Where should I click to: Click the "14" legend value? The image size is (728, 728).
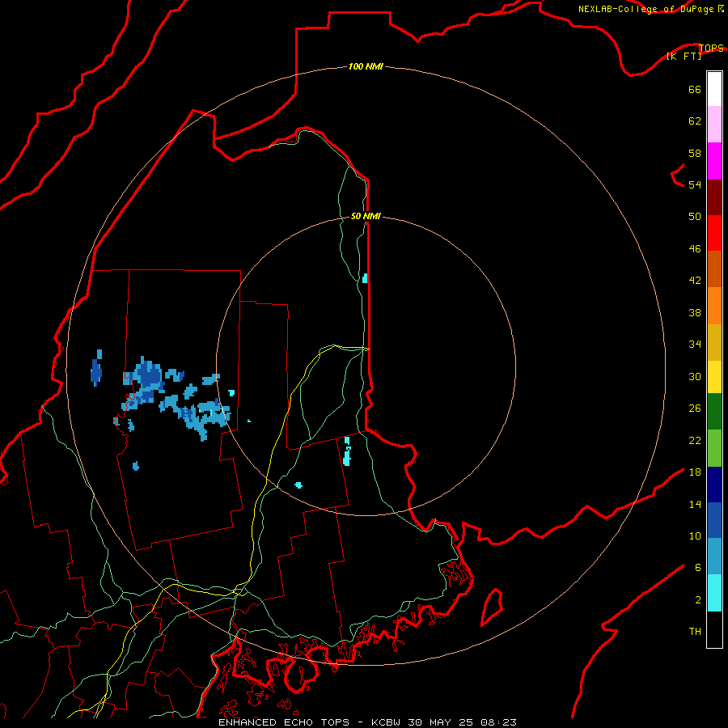(x=695, y=504)
